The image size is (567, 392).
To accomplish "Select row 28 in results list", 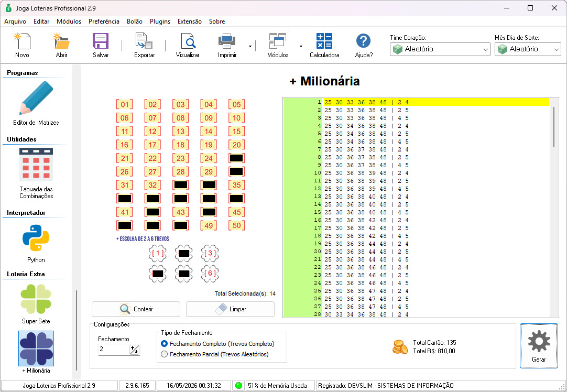I will [416, 314].
